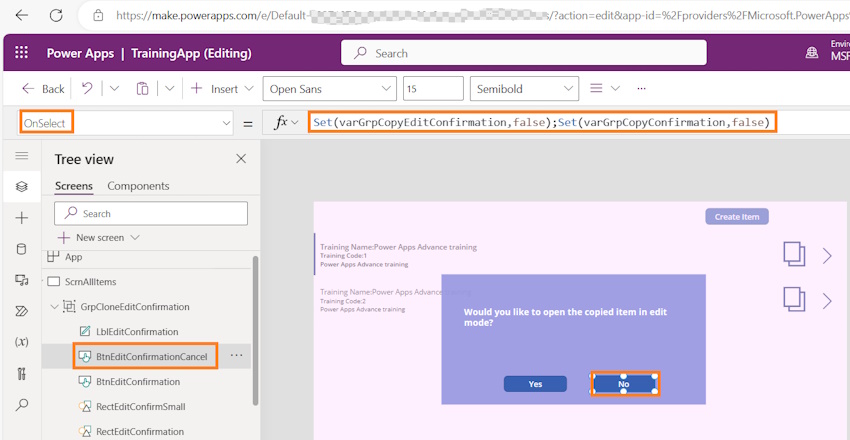Go back with the browser back arrow
The image size is (850, 440).
[22, 15]
